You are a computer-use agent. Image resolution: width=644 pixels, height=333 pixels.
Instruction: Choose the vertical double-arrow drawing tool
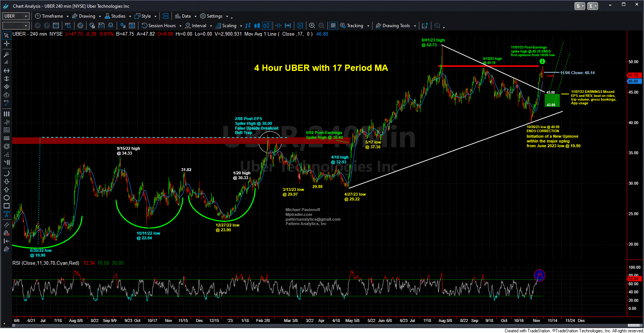coord(6,79)
